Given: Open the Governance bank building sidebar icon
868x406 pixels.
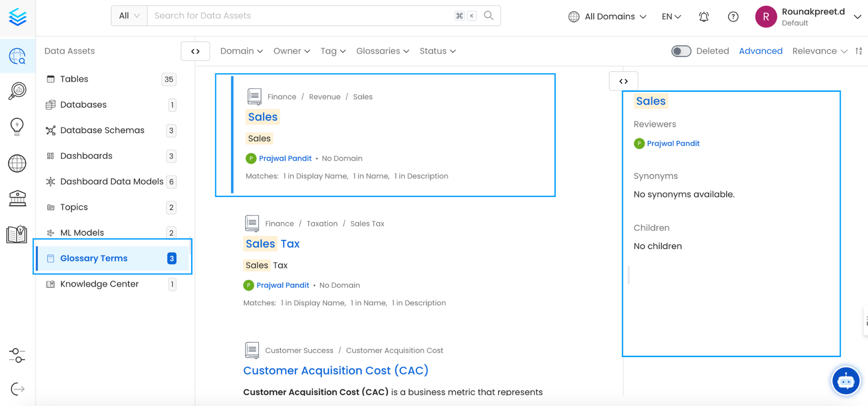Looking at the screenshot, I should [x=17, y=198].
